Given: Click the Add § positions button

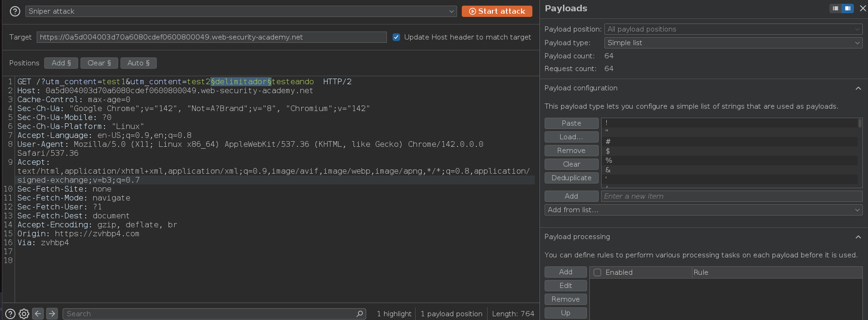Looking at the screenshot, I should (x=61, y=63).
